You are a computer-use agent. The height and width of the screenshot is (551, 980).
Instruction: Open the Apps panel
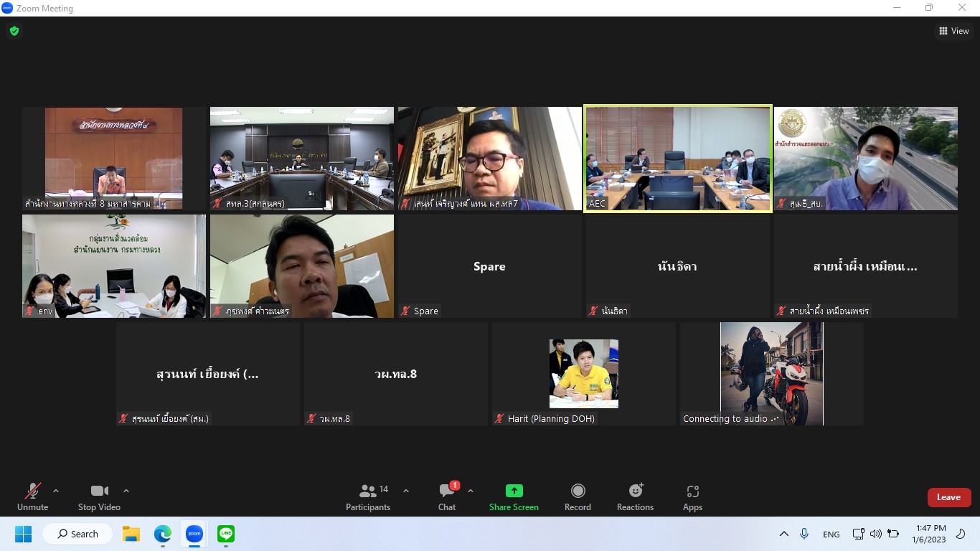[x=692, y=496]
